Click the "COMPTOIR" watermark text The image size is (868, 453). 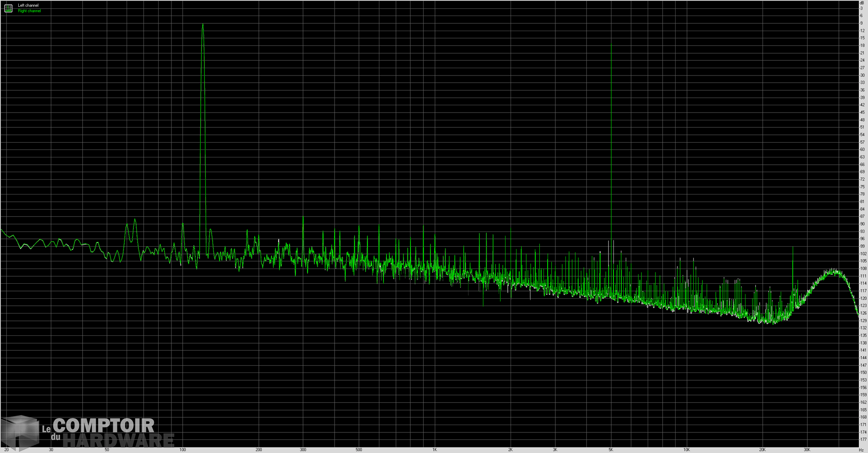click(104, 426)
